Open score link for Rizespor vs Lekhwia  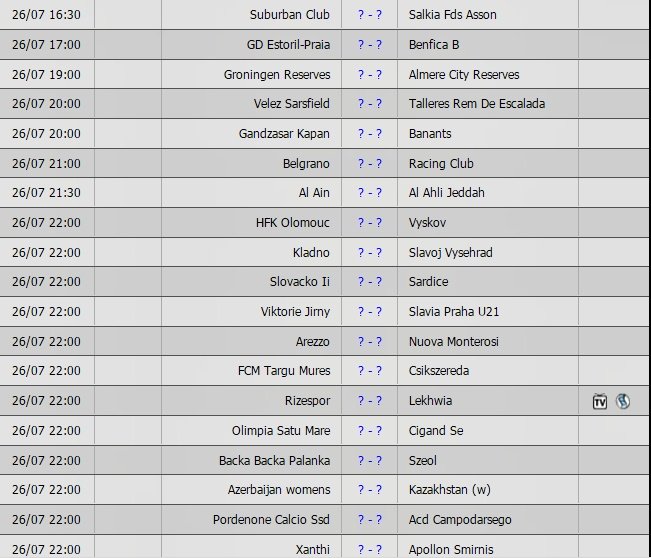pos(370,401)
